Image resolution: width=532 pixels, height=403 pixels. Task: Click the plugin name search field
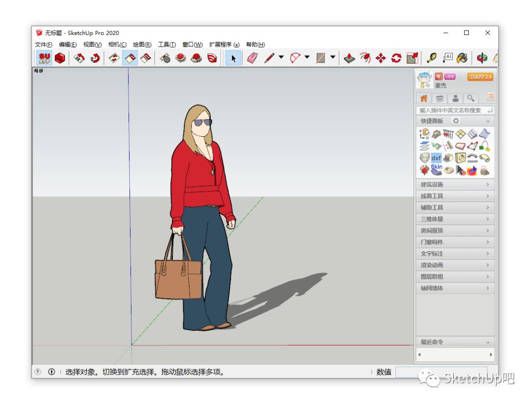pyautogui.click(x=455, y=111)
